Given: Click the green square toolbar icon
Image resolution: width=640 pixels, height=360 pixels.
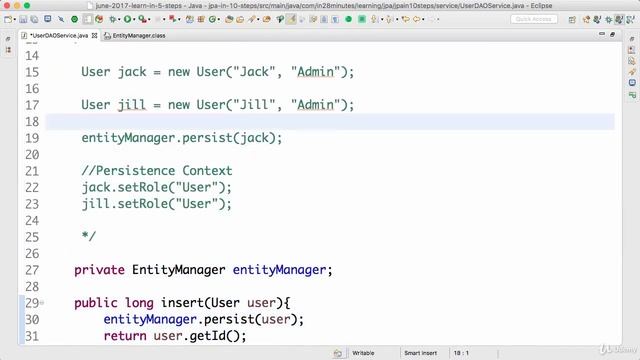Looking at the screenshot, I should point(362,19).
